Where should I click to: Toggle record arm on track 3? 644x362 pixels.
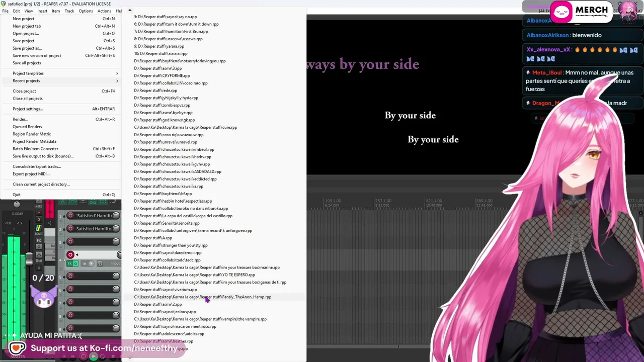click(70, 242)
